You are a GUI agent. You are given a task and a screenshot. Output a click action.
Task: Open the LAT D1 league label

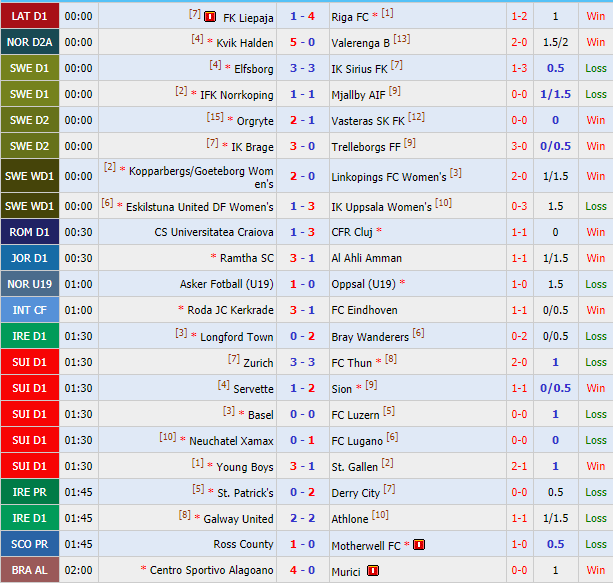coord(30,16)
